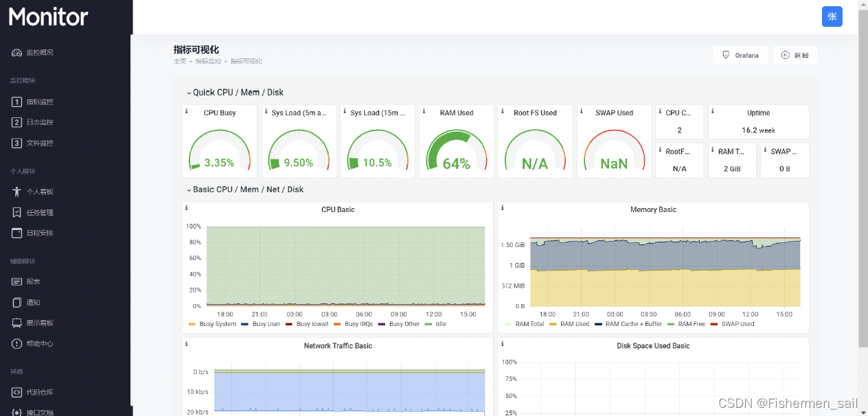Click the numbered 2 icon beside 日志监控
Image resolution: width=868 pixels, height=416 pixels.
pos(17,123)
